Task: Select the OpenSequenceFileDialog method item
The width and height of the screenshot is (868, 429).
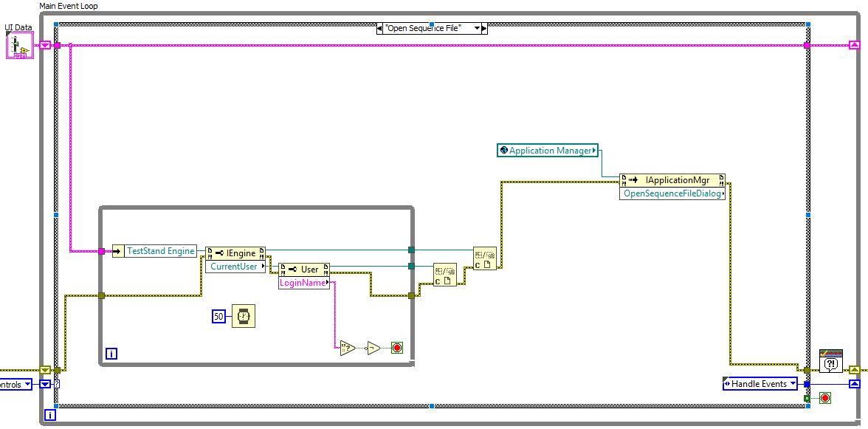Action: coord(672,193)
